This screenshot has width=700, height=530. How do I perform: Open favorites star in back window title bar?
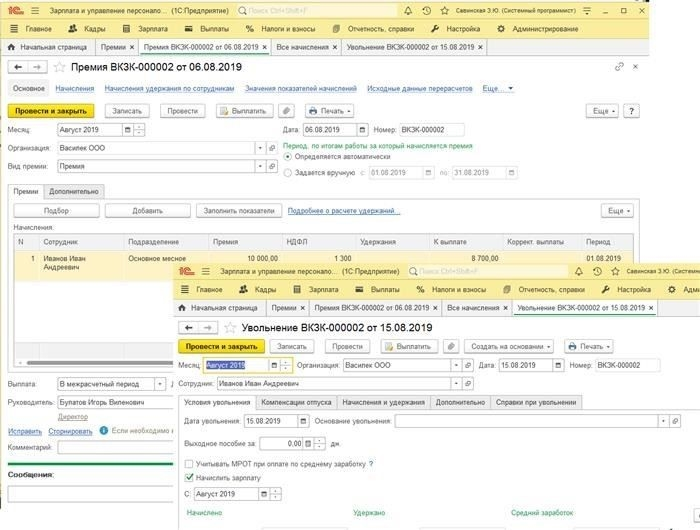tap(445, 11)
